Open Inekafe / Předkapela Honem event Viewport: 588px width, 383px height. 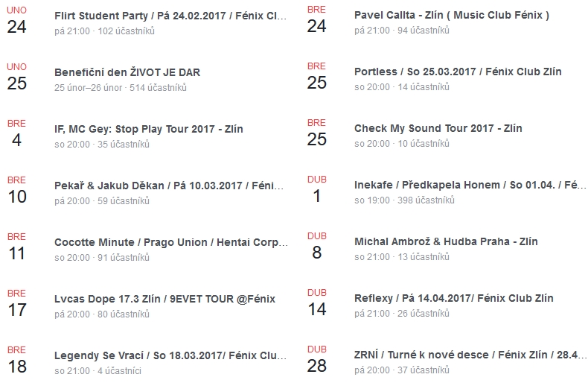470,185
